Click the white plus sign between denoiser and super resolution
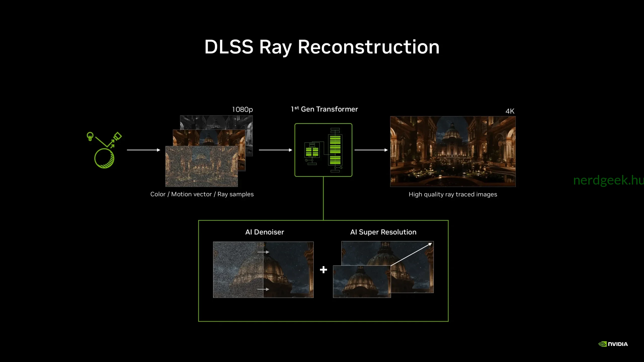Image resolution: width=644 pixels, height=362 pixels. (324, 270)
